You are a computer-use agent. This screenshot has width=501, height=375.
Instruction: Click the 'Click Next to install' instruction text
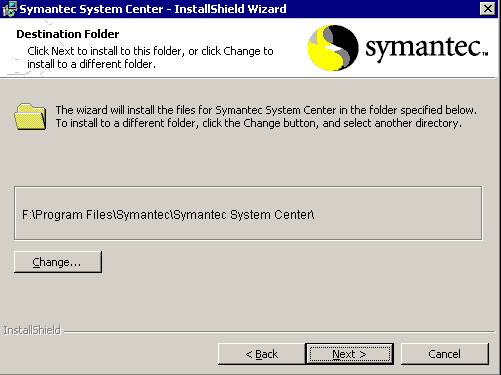point(150,57)
